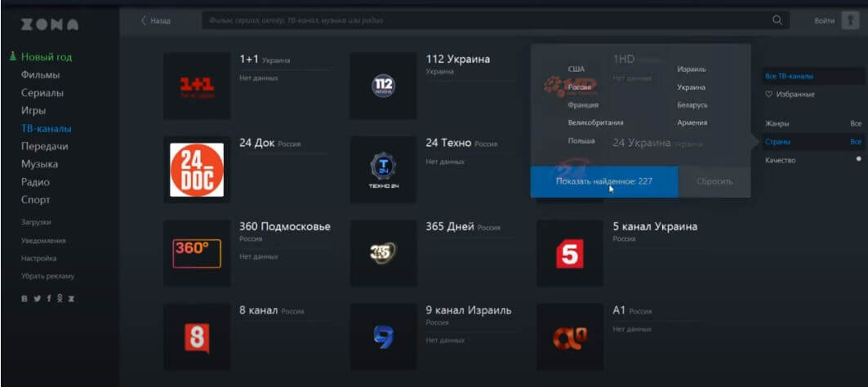The height and width of the screenshot is (387, 868).
Task: Open the 360 Подмосковье channel logo
Action: pyautogui.click(x=197, y=253)
